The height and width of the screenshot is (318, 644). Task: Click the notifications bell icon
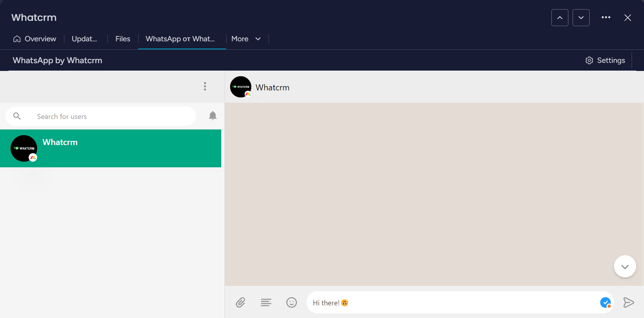213,116
